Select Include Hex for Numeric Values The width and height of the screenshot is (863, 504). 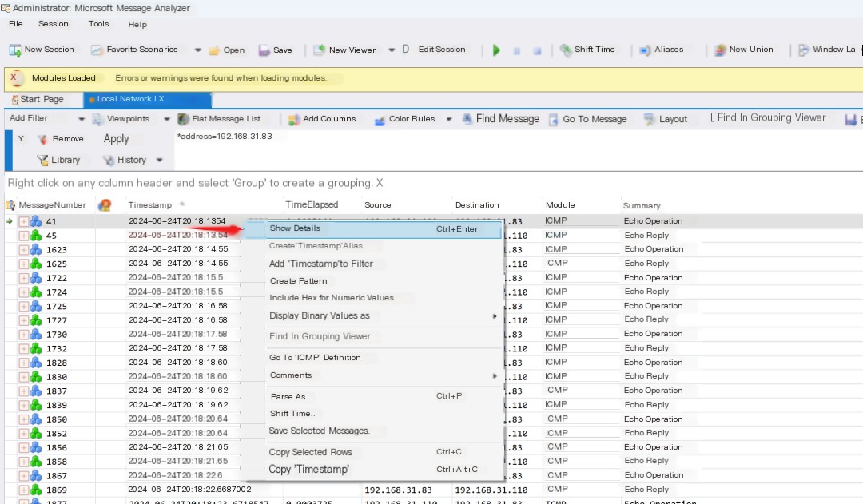[x=332, y=298]
